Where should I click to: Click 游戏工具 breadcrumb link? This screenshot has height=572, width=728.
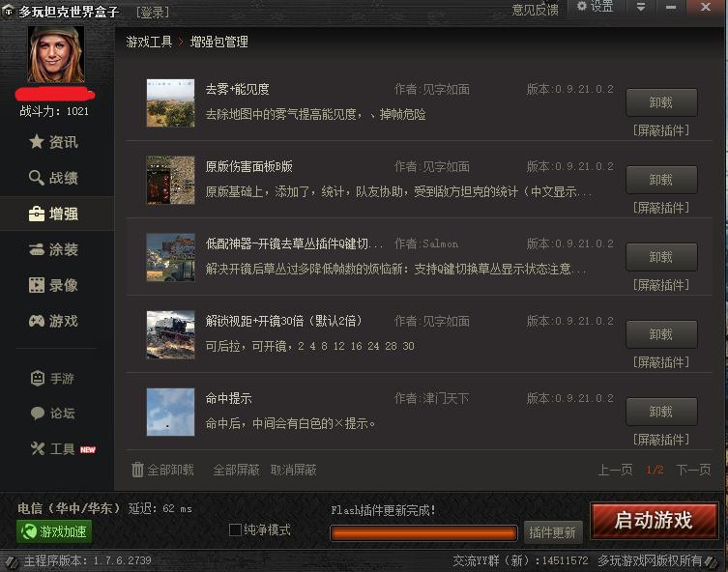point(149,42)
